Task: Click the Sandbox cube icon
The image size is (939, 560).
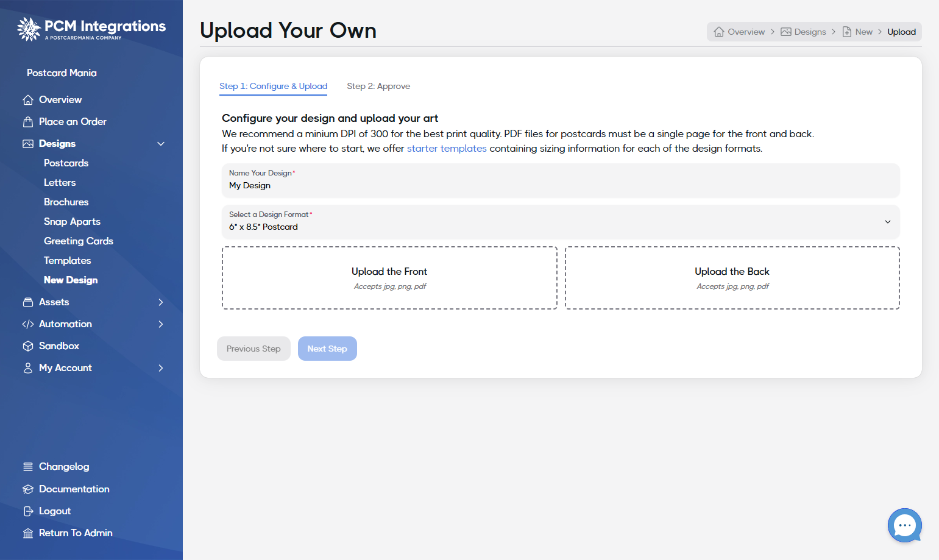Action: 28,346
